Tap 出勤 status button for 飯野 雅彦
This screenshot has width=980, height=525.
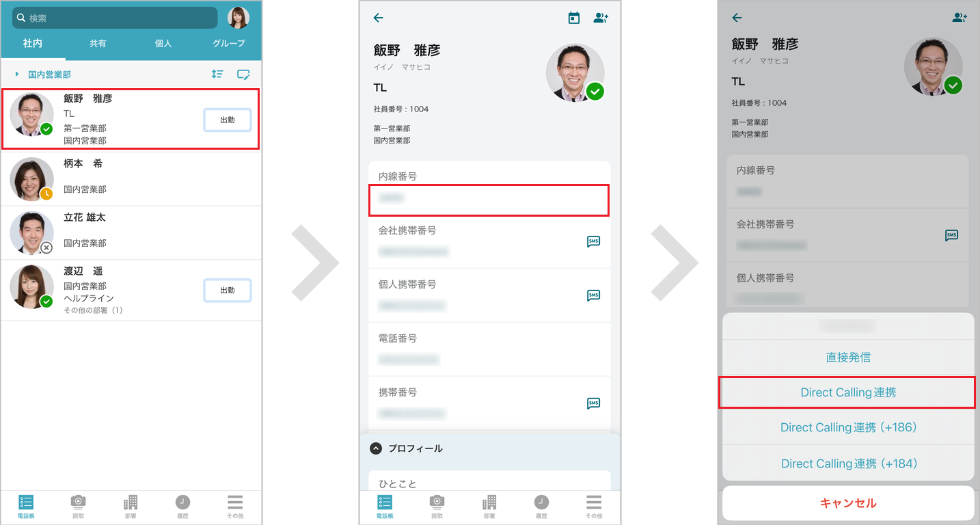pyautogui.click(x=228, y=120)
